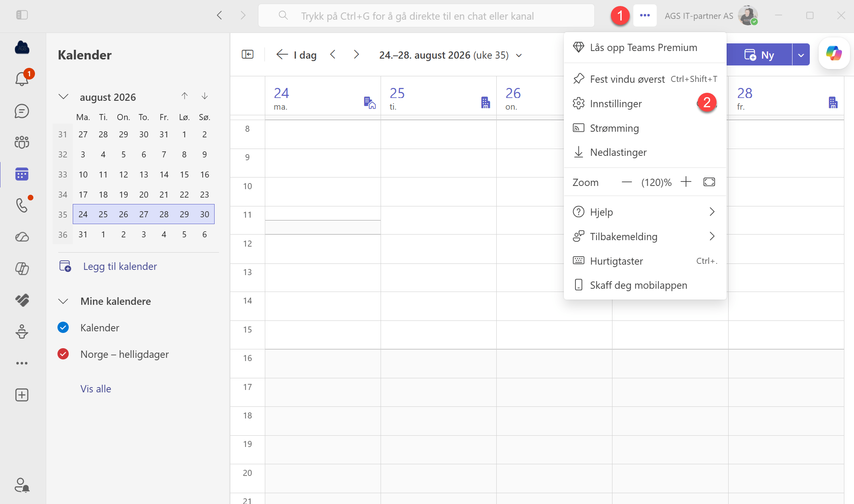Go back with the history arrow
Screen dimensions: 854x504
(x=219, y=15)
